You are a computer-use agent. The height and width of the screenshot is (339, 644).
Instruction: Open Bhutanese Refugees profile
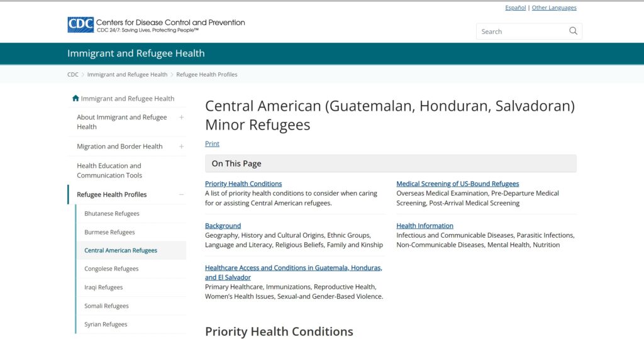[112, 214]
